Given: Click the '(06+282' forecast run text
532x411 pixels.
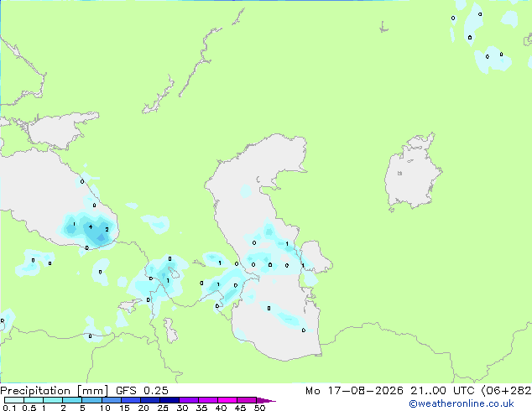Looking at the screenshot, I should click(506, 391).
